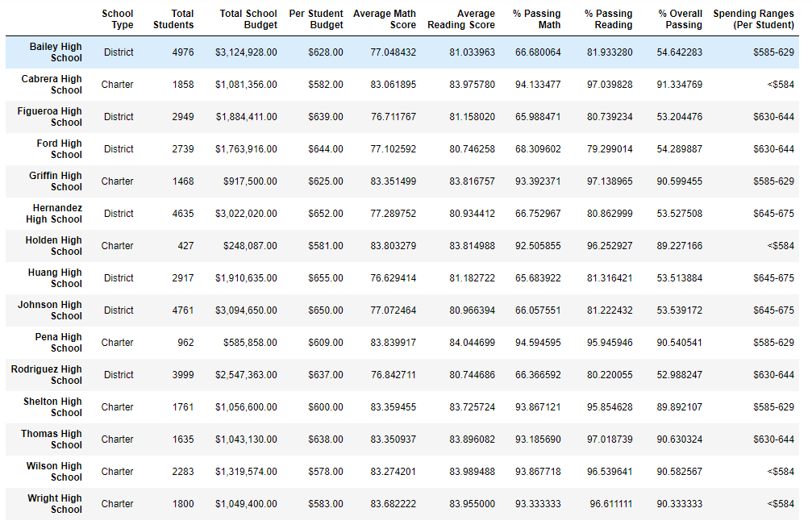
Task: Click the Average Reading Score header
Action: point(461,19)
